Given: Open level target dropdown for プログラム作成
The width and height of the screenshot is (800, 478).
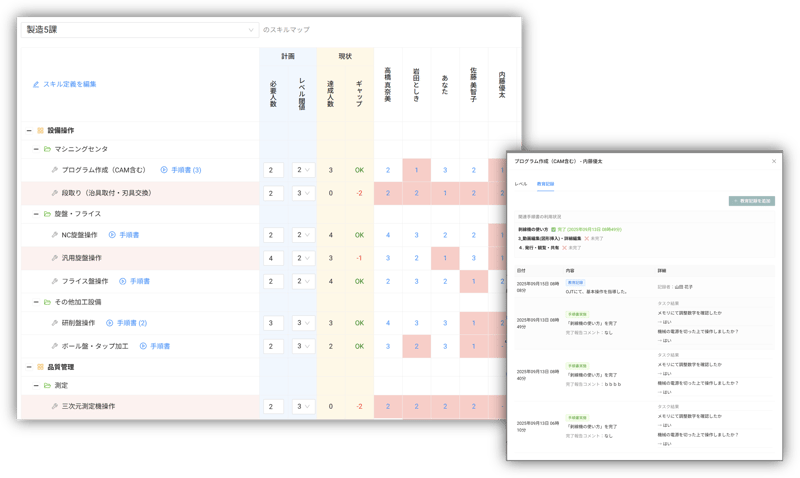Looking at the screenshot, I should [x=304, y=170].
